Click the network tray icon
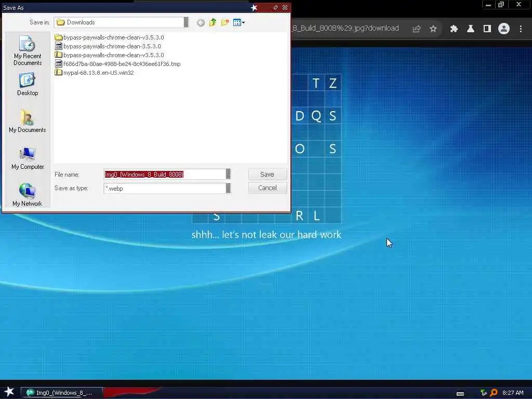The width and height of the screenshot is (532, 399). tap(484, 393)
